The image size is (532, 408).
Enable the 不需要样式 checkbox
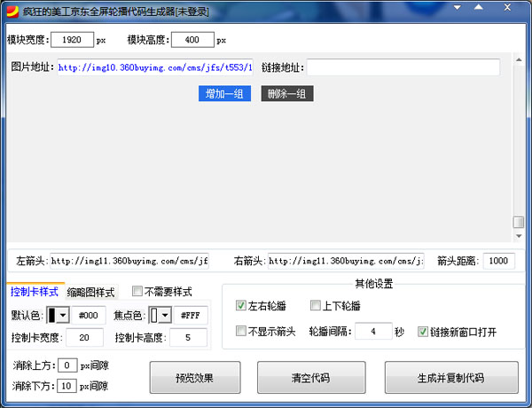(137, 291)
